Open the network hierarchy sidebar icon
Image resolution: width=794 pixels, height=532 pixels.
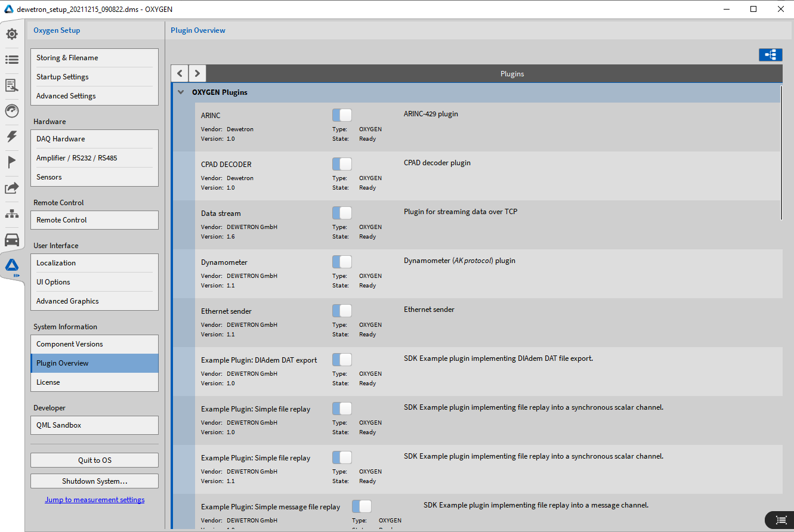[x=12, y=214]
